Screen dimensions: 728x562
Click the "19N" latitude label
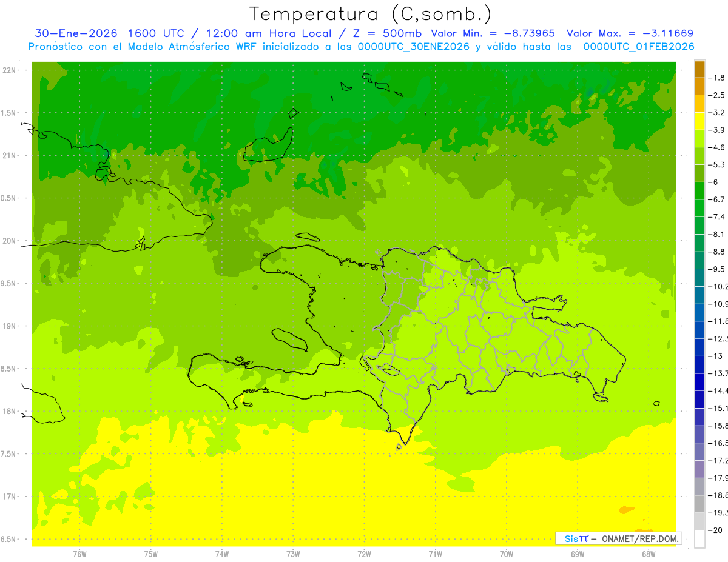tap(10, 326)
